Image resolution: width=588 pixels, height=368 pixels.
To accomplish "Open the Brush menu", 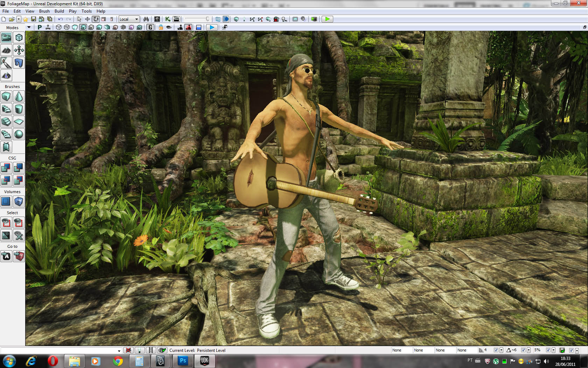I will tap(44, 11).
